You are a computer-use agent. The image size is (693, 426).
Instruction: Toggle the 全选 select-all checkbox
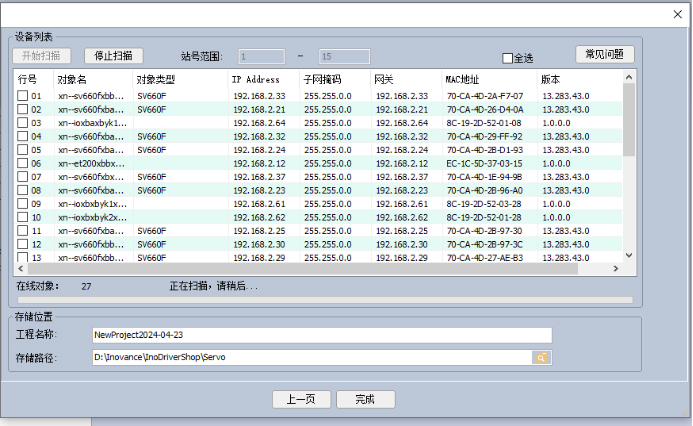coord(507,58)
